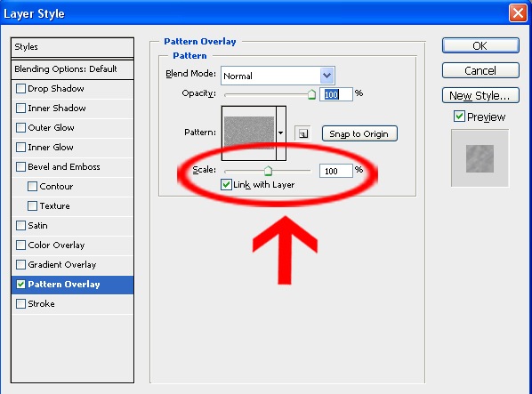Select the Gradient Overlay style label

point(62,265)
